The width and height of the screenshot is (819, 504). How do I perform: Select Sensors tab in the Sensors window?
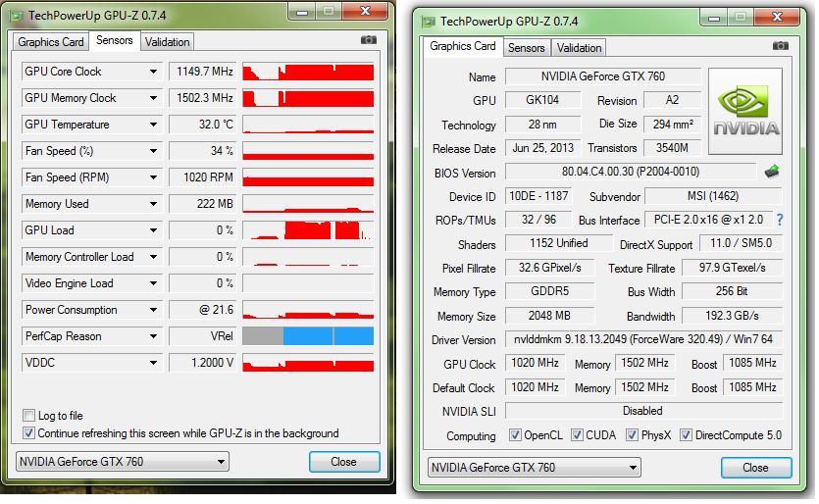(x=115, y=40)
